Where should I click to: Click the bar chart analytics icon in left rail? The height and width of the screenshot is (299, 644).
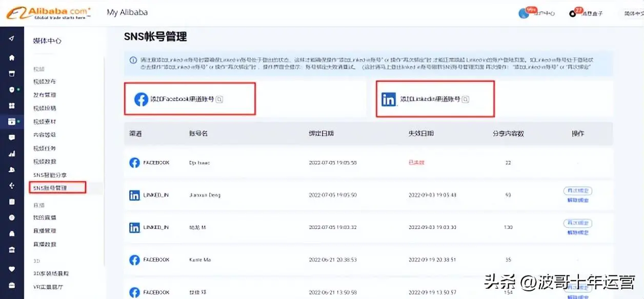coord(12,154)
